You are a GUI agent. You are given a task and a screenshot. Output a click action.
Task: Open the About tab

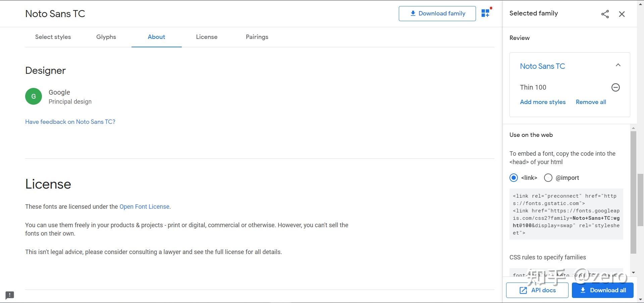(x=156, y=37)
